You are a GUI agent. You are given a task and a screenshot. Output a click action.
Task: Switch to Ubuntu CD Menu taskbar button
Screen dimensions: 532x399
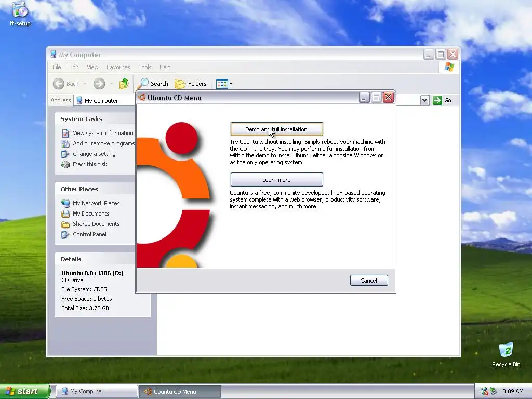[180, 392]
